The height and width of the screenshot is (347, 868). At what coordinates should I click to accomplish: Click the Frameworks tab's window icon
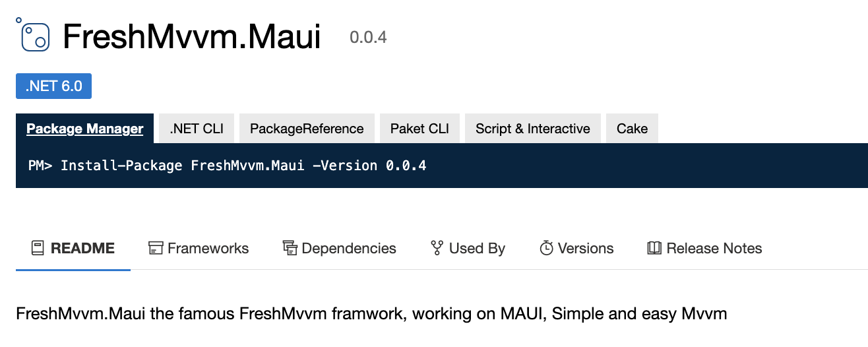click(x=156, y=248)
